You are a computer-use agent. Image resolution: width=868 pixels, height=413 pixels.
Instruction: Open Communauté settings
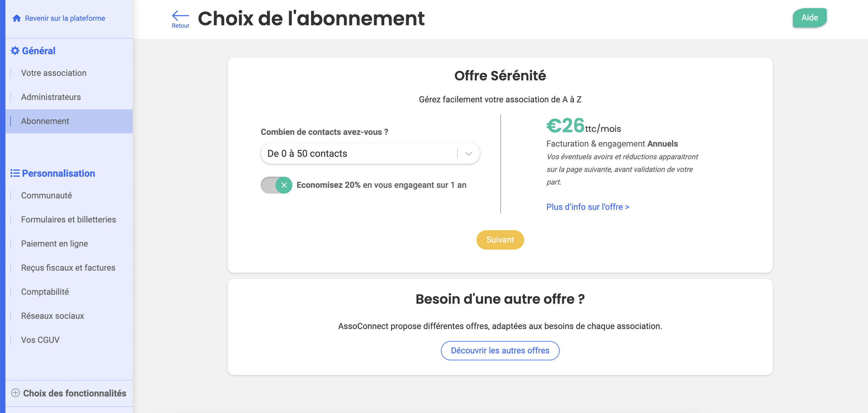pos(46,196)
